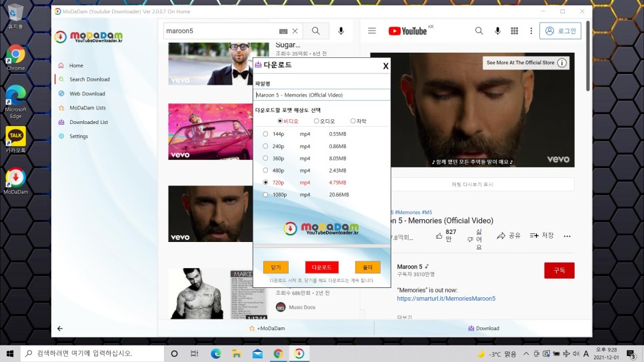Click the YouTube logo
The height and width of the screenshot is (362, 644).
(407, 31)
